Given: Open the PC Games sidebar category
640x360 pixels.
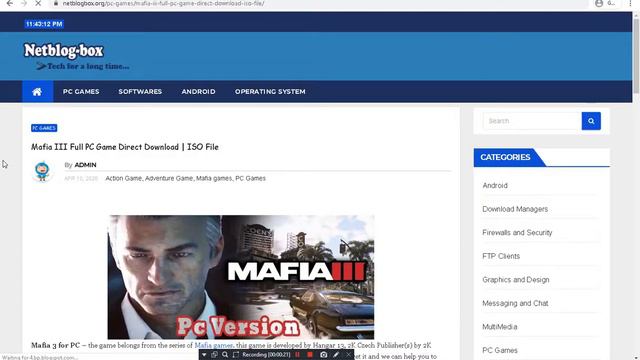Looking at the screenshot, I should click(500, 350).
